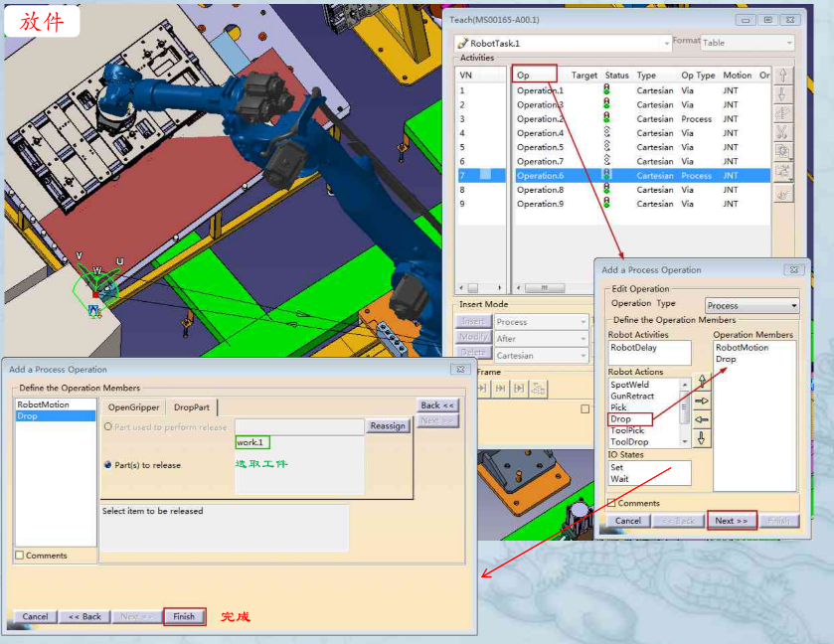
Task: Open the Operation Type dropdown showing Process
Action: [x=751, y=305]
